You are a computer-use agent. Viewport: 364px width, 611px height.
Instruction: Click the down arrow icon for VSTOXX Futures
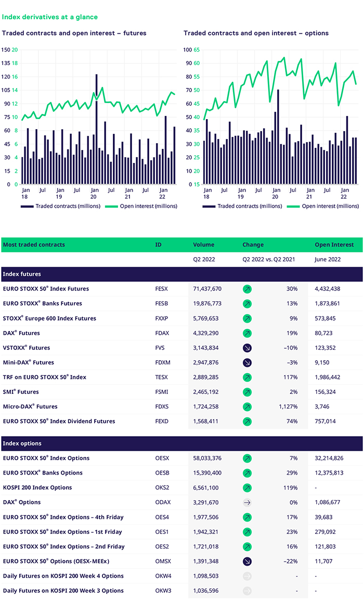click(247, 348)
